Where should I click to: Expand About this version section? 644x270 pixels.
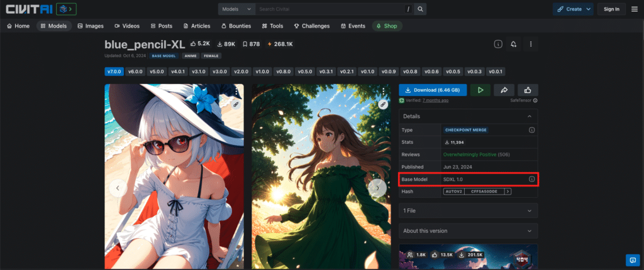(x=468, y=230)
